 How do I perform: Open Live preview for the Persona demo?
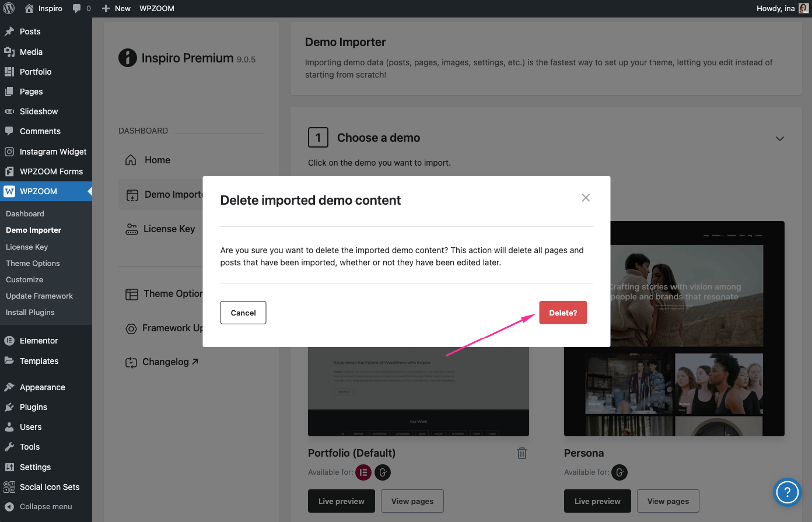pos(597,501)
